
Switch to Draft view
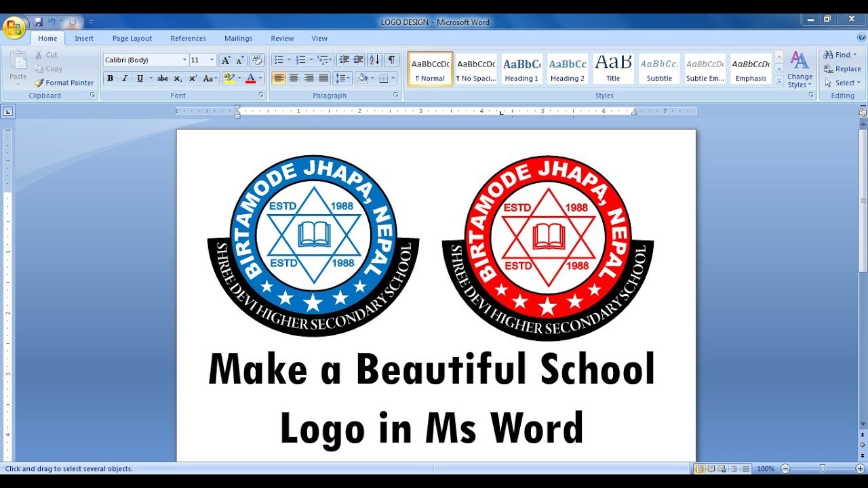745,468
